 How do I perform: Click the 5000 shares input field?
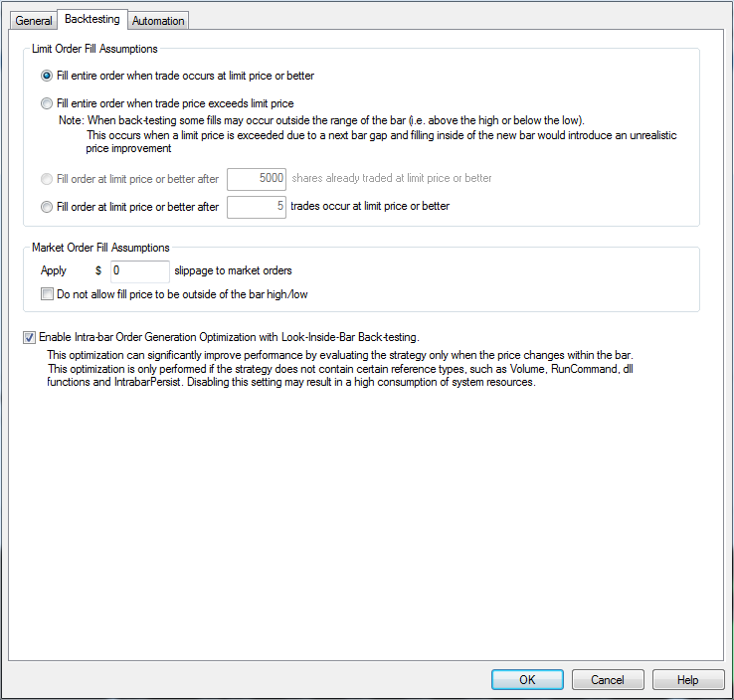(257, 179)
